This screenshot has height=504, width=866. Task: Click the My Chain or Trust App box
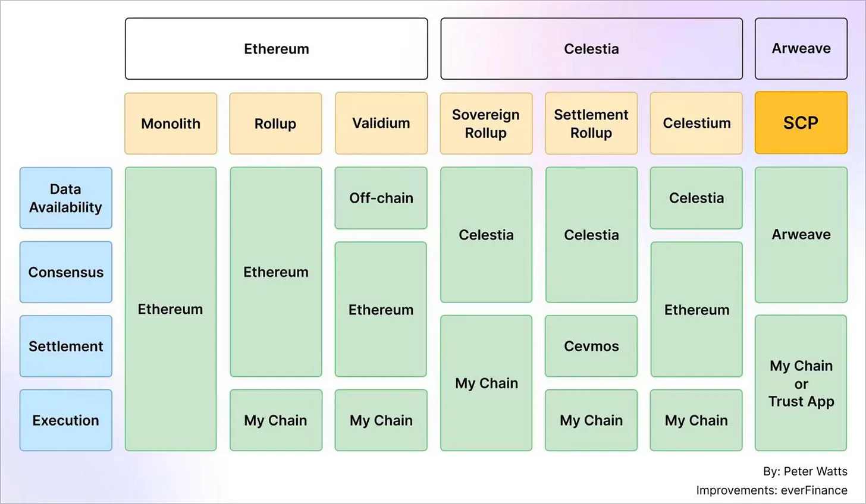point(801,383)
